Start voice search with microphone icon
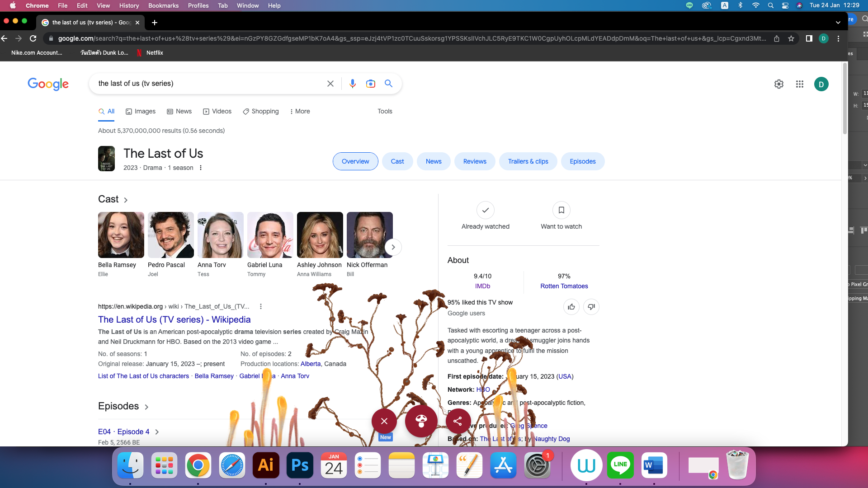The width and height of the screenshot is (868, 488). click(x=353, y=84)
